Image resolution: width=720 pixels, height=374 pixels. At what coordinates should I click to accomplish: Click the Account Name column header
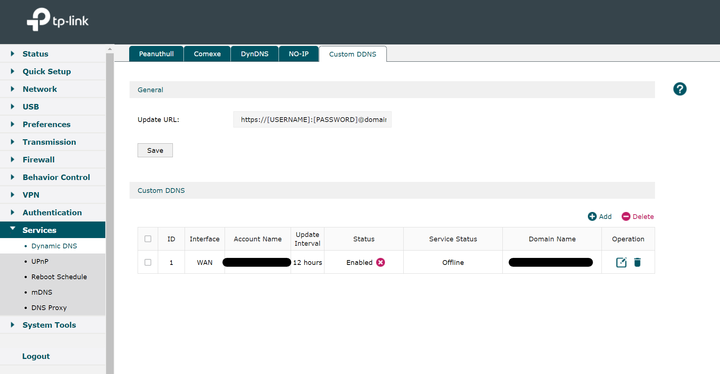tap(258, 239)
